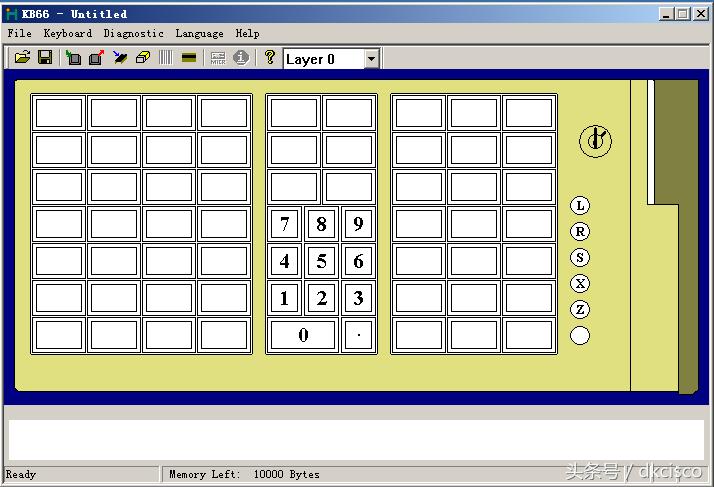Screen dimensions: 714x487
Task: Minimize the KB66 window
Action: (666, 14)
